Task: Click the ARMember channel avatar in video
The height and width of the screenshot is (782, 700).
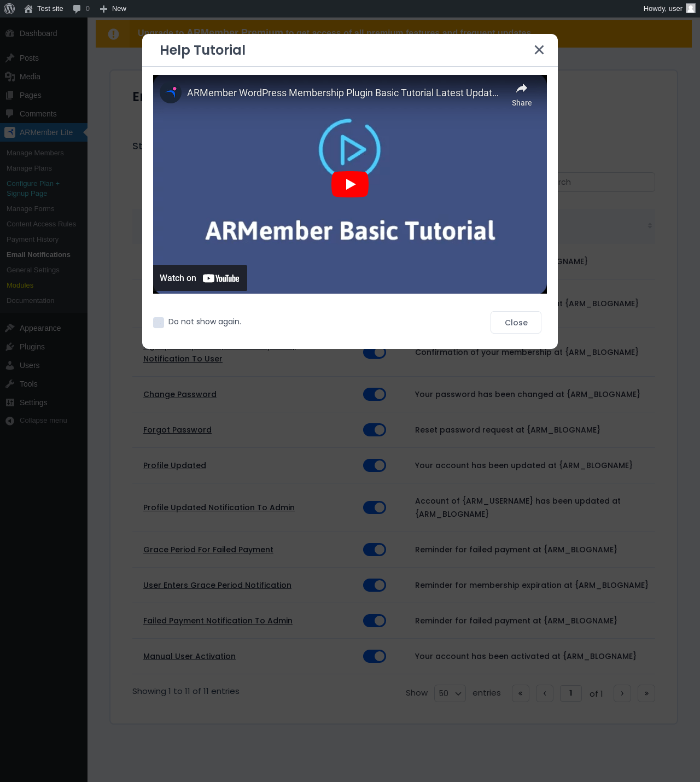Action: (171, 92)
